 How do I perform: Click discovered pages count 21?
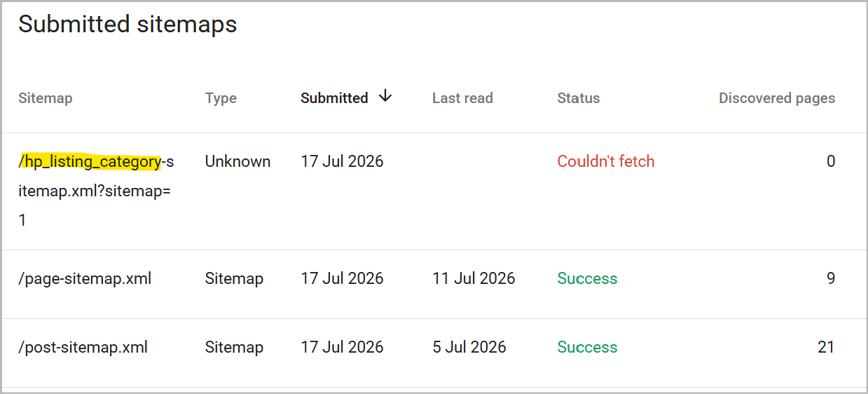(x=826, y=347)
